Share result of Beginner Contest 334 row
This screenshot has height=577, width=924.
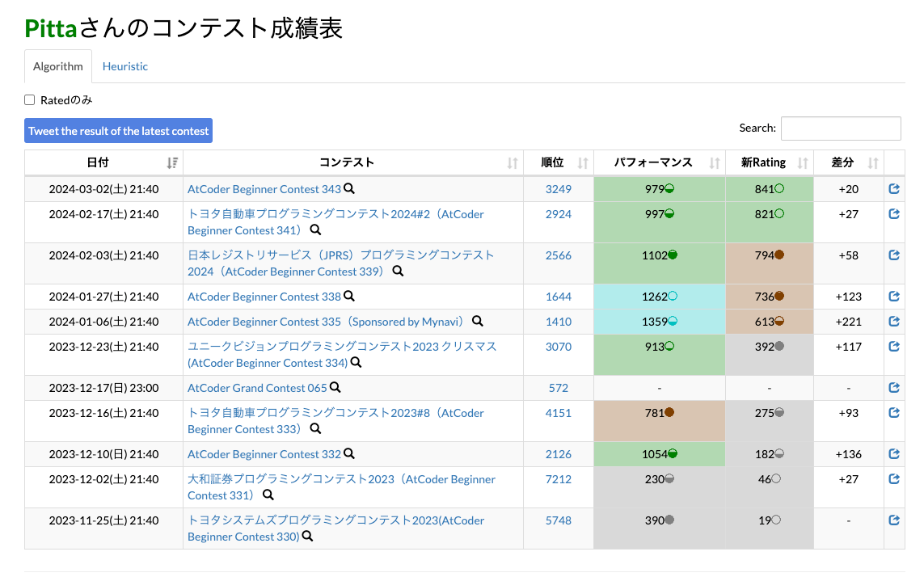click(894, 347)
